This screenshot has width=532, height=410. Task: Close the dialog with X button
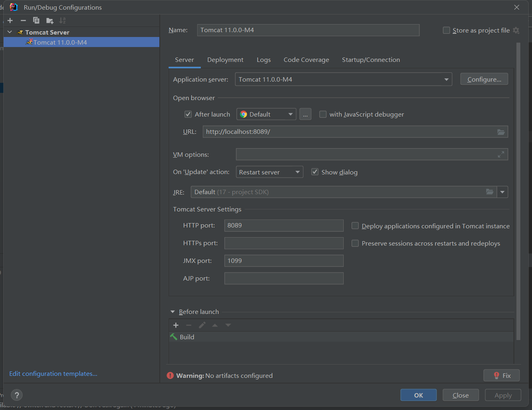517,7
